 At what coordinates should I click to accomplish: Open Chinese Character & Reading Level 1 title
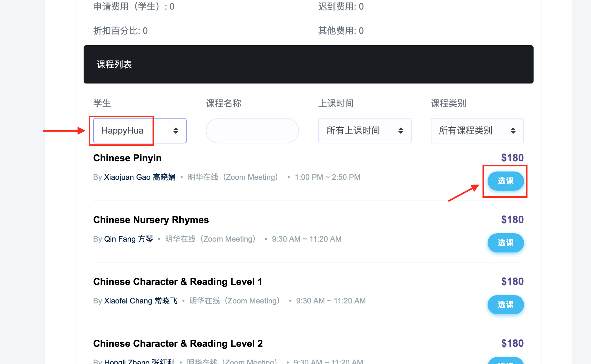[x=178, y=282]
